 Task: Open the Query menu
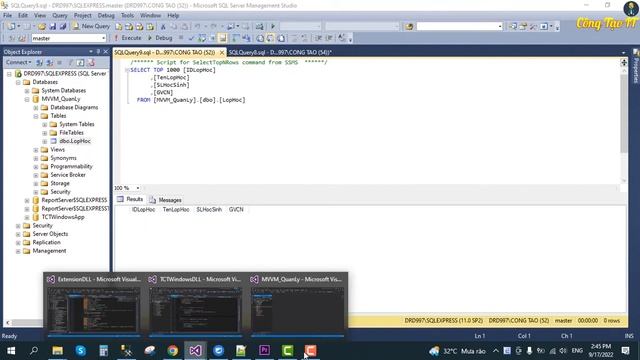[x=60, y=15]
